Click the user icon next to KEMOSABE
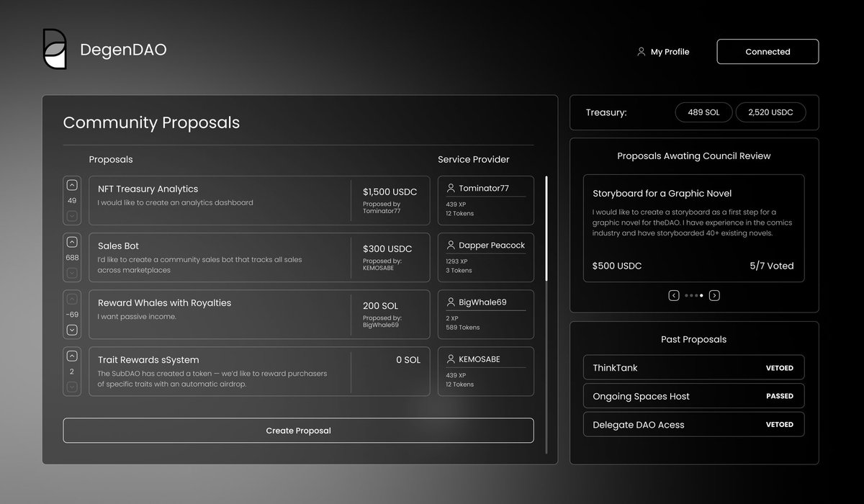Image resolution: width=864 pixels, height=504 pixels. pos(451,359)
